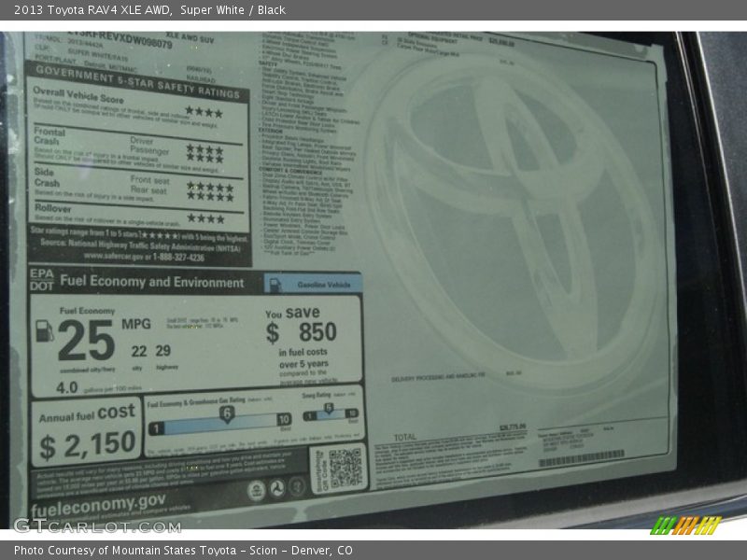Image resolution: width=747 pixels, height=560 pixels.
Task: Click the smog rating marker showing 5
Action: click(329, 408)
